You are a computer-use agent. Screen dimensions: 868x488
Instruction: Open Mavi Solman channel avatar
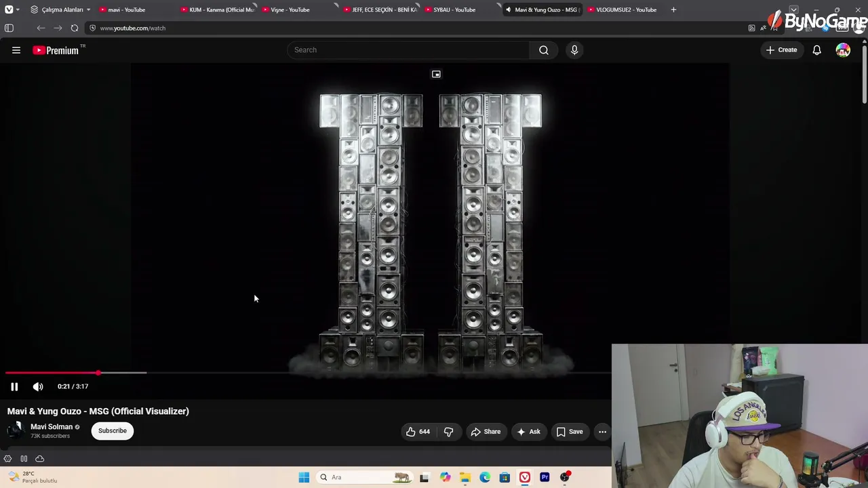pyautogui.click(x=16, y=431)
